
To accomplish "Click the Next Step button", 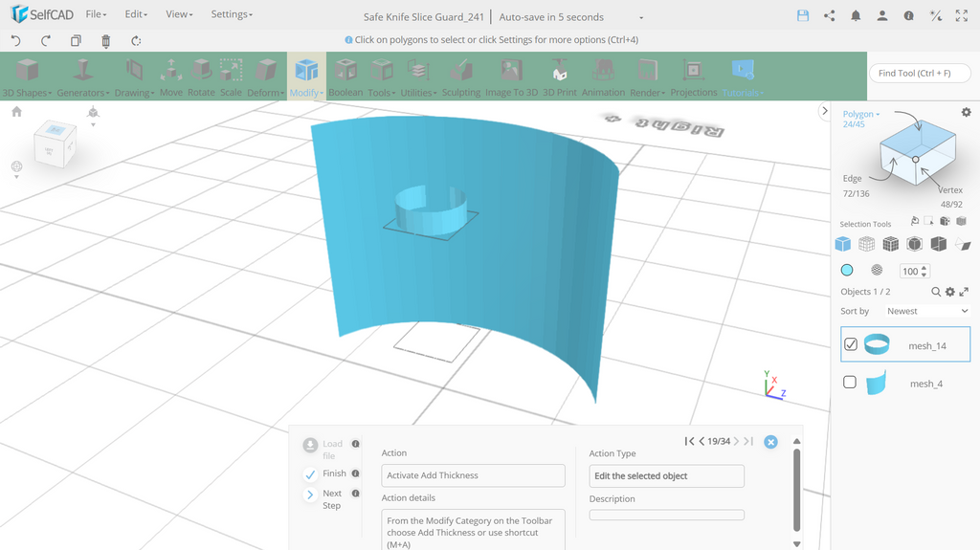I will pos(322,498).
